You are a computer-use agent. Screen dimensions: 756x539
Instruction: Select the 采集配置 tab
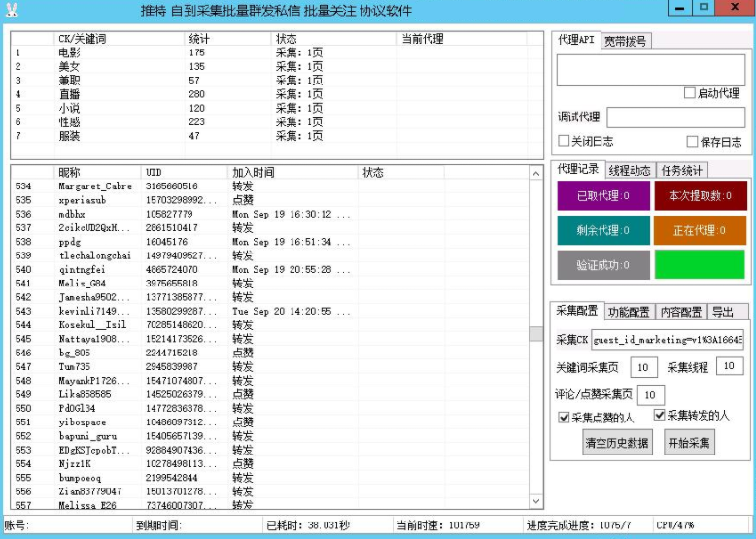(x=577, y=311)
